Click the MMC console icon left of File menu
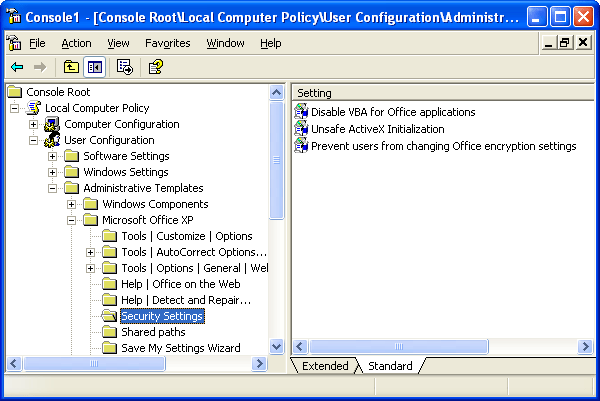Viewport: 600px width, 401px height. pos(13,43)
